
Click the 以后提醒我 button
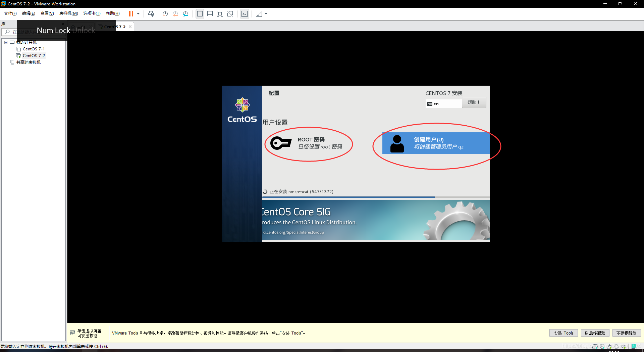[595, 333]
